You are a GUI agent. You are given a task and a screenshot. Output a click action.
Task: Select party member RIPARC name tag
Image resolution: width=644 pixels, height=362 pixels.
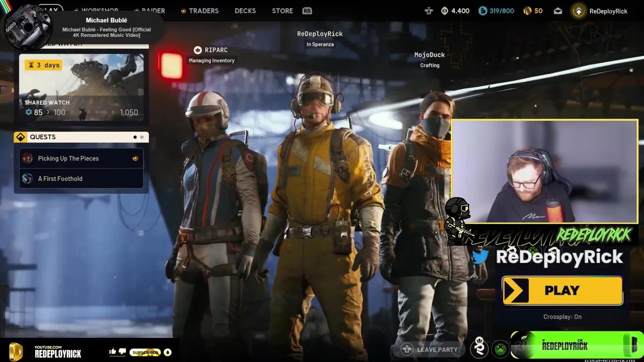(x=216, y=50)
